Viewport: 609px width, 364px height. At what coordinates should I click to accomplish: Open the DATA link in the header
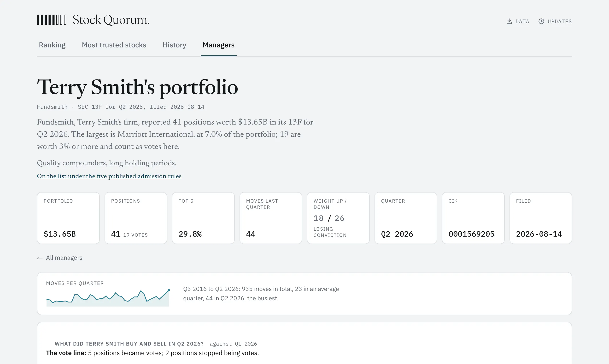(x=518, y=21)
